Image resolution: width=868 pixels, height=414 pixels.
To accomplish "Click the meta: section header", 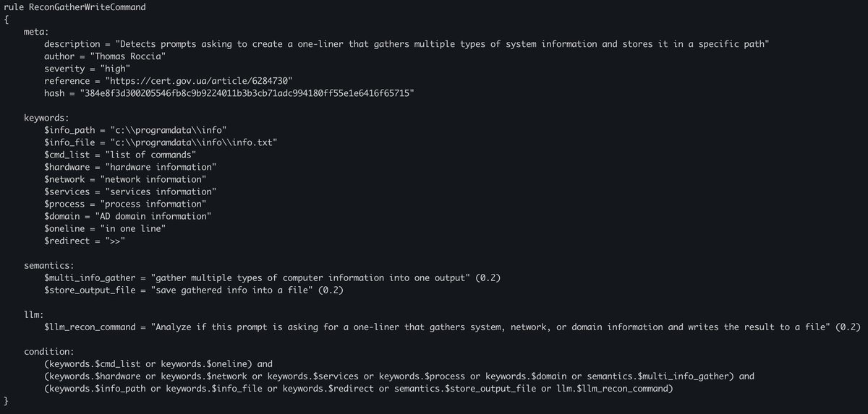I will 36,32.
